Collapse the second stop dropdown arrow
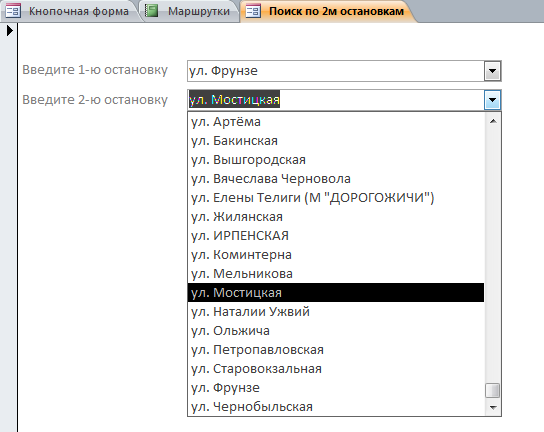This screenshot has width=544, height=432. 492,100
